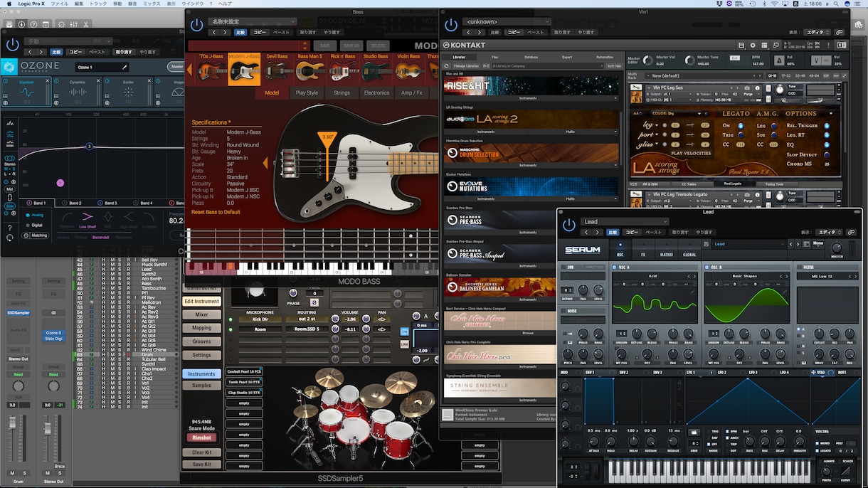This screenshot has width=868, height=488.
Task: Click Manage Libraries in Kontakt
Action: 465,65
